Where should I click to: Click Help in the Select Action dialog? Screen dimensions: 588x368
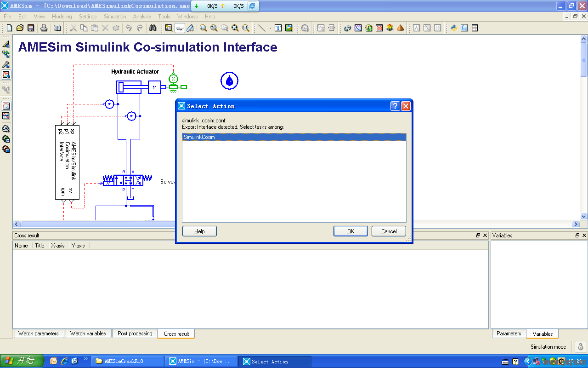click(x=199, y=231)
